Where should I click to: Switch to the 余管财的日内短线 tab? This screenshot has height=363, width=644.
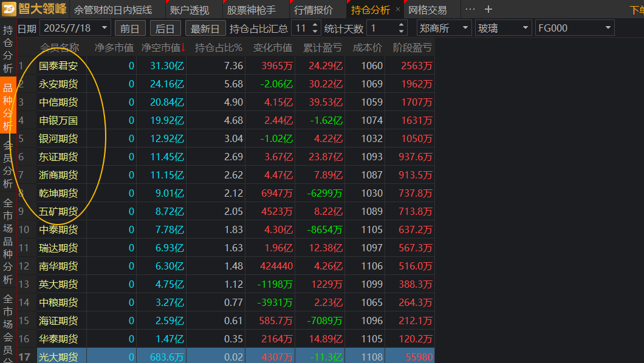(x=113, y=10)
